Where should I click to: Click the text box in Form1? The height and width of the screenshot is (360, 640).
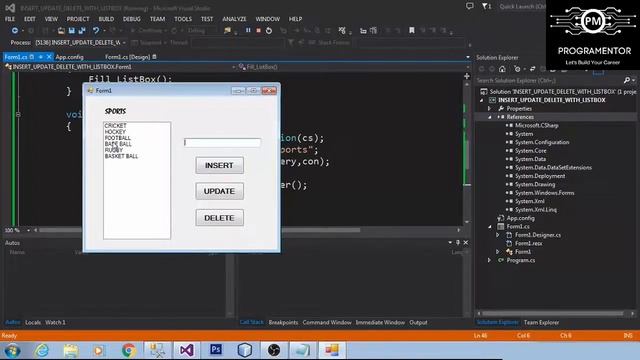[x=222, y=142]
